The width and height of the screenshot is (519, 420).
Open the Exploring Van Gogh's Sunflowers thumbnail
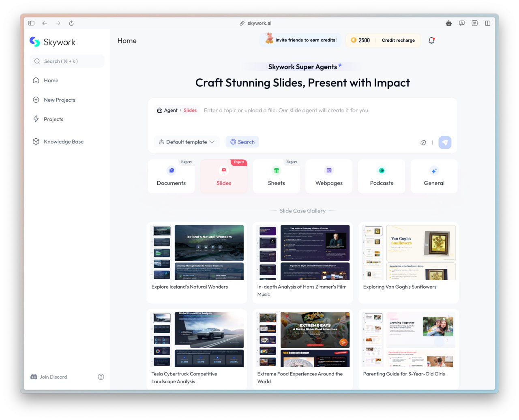409,253
